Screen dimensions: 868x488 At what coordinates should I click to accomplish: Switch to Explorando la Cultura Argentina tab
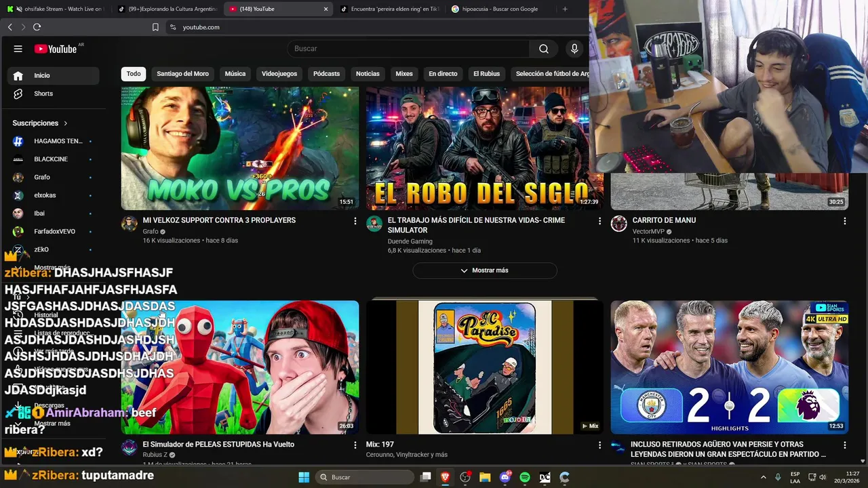[167, 9]
